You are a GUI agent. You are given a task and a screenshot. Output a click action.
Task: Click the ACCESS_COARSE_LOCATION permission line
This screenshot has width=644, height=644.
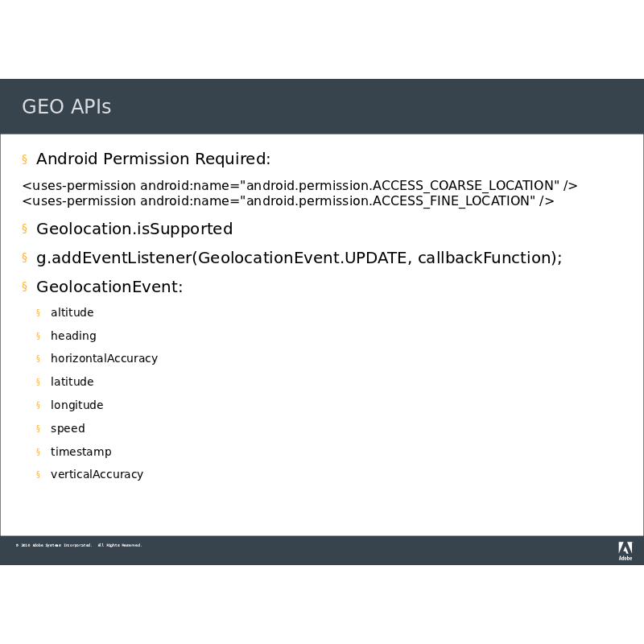pyautogui.click(x=299, y=186)
